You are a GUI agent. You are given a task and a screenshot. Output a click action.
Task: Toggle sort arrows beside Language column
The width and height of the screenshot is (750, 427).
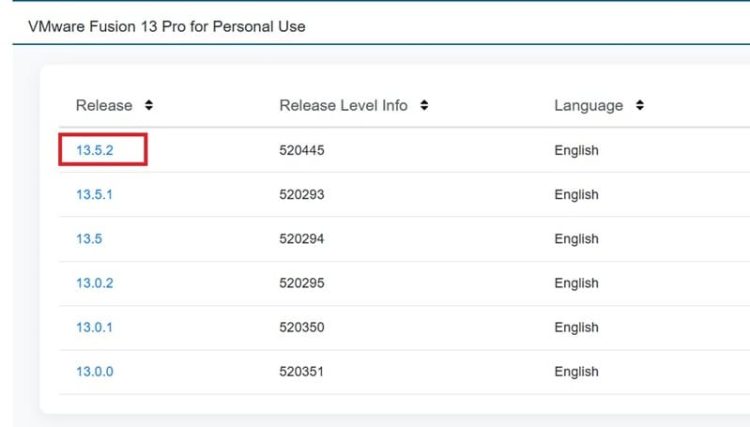(639, 105)
